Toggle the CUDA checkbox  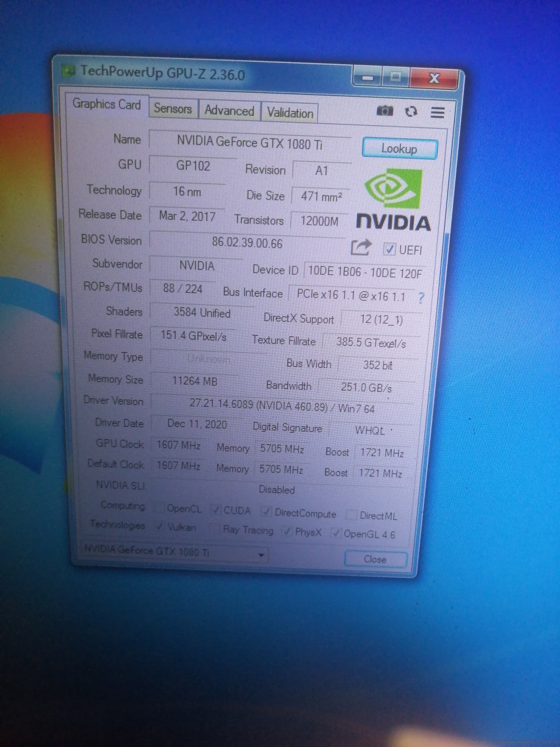(216, 510)
